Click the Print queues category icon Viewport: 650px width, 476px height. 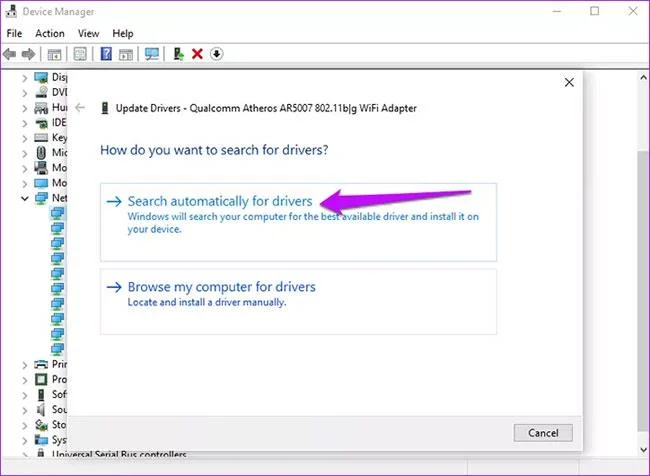coord(41,364)
